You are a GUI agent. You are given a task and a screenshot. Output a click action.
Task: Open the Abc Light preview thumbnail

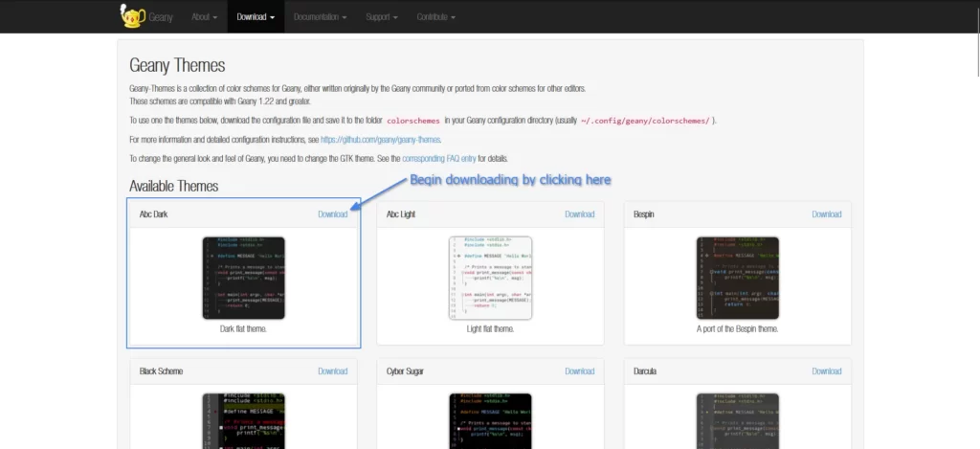(x=491, y=278)
